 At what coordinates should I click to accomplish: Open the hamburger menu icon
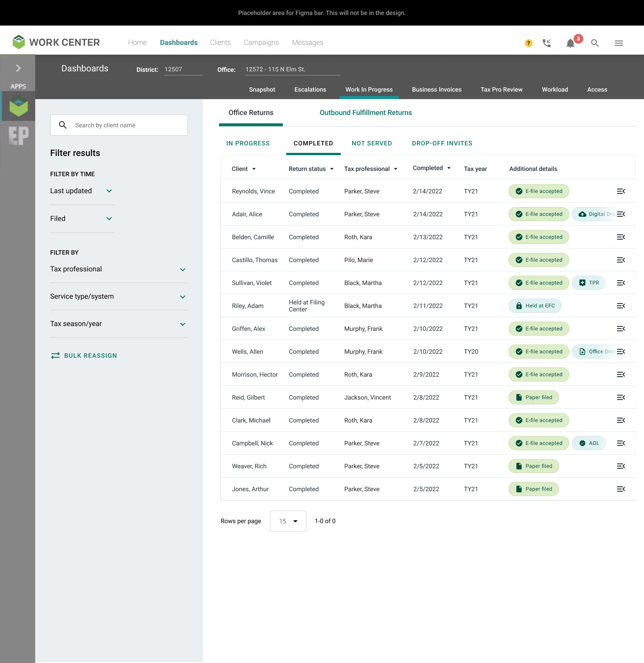(619, 43)
